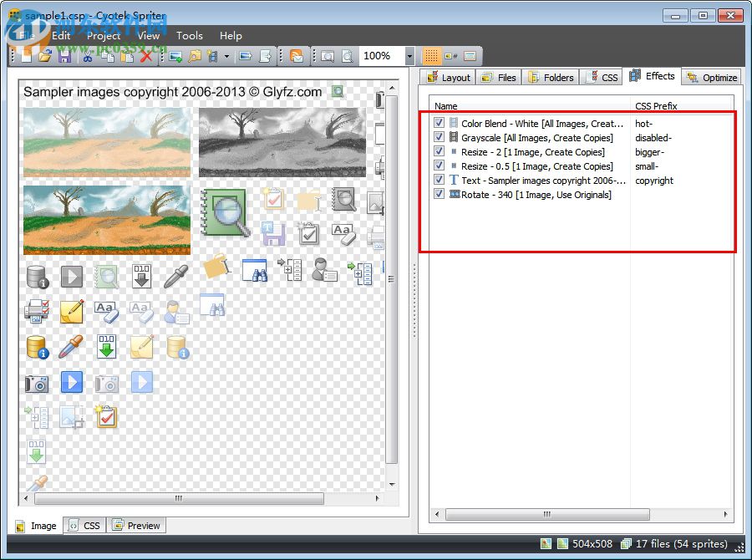The width and height of the screenshot is (752, 560).
Task: Select the vivid color landscape sprite thumbnail
Action: 106,219
